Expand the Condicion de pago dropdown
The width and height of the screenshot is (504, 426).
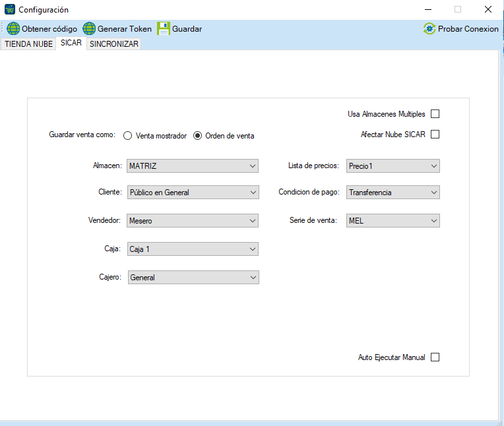pos(393,192)
